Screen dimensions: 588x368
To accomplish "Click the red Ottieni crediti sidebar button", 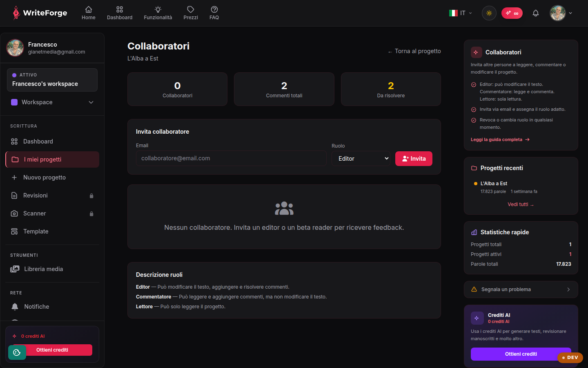I will [52, 350].
